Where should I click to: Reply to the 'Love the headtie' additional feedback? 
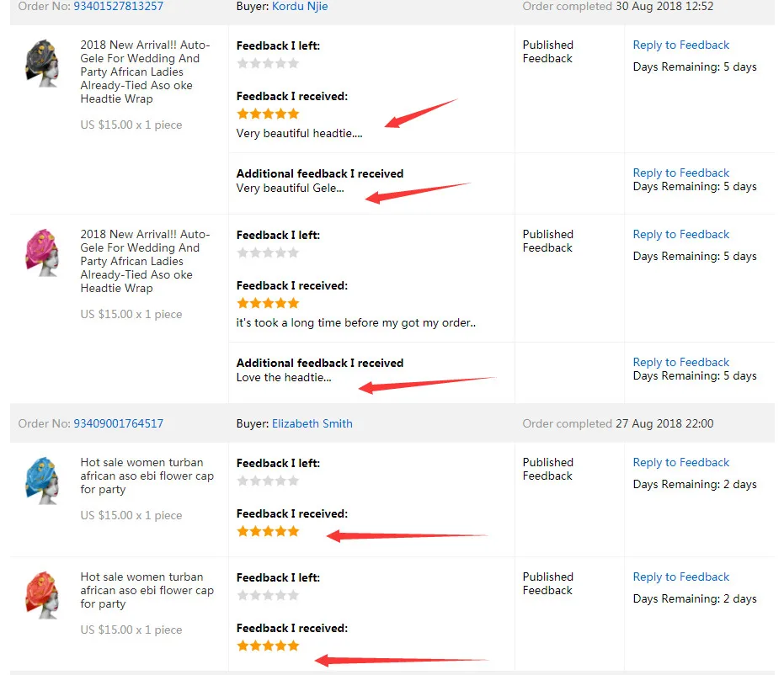point(681,362)
